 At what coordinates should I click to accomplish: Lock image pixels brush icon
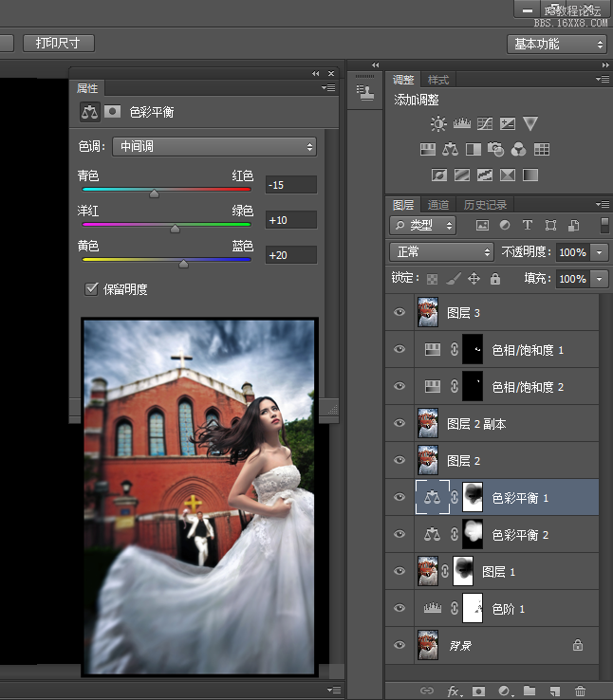(x=454, y=279)
